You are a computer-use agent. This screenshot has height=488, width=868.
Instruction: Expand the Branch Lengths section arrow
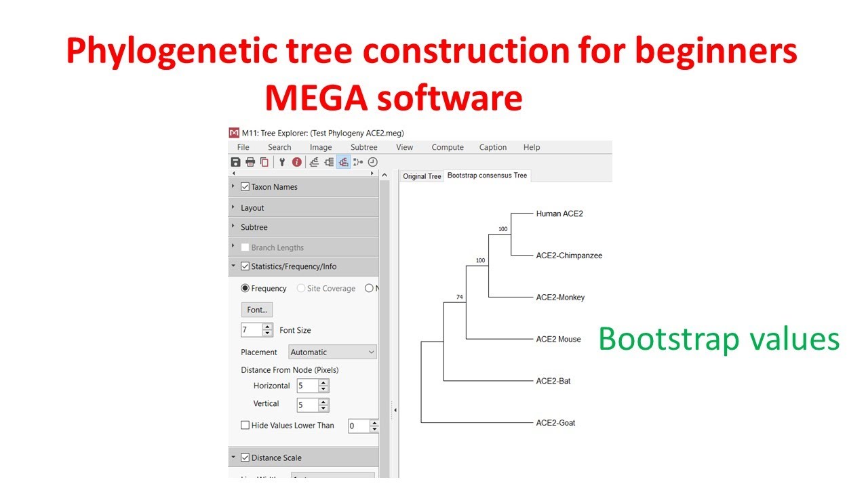(x=233, y=247)
